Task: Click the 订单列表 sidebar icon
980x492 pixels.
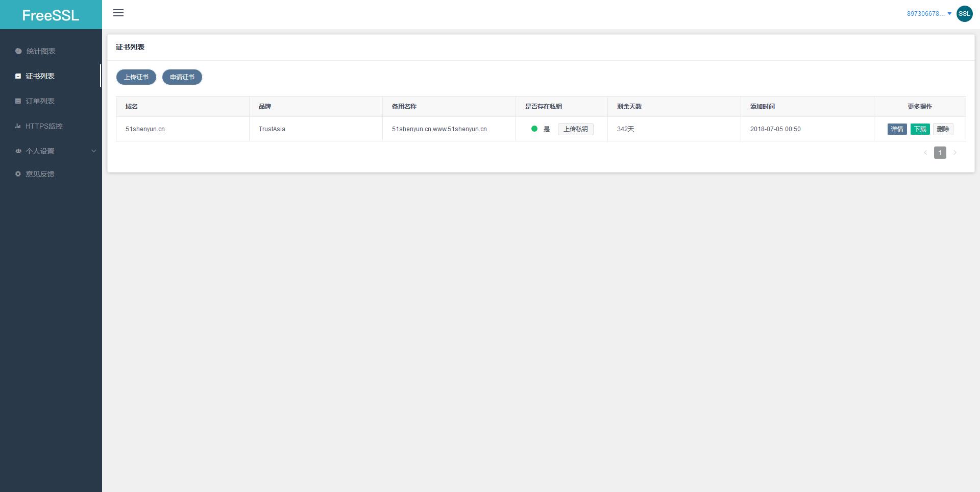Action: point(18,101)
